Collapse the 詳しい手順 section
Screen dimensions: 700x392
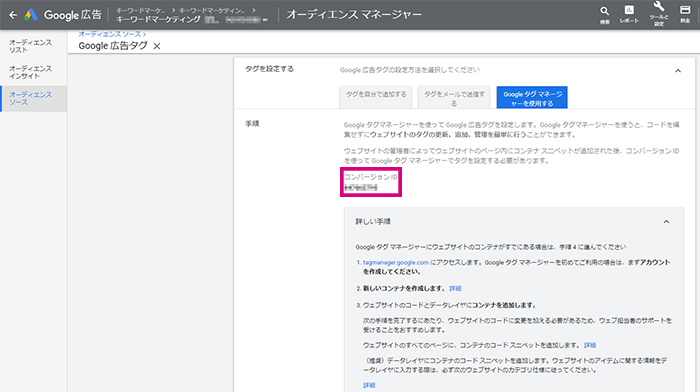click(x=666, y=221)
